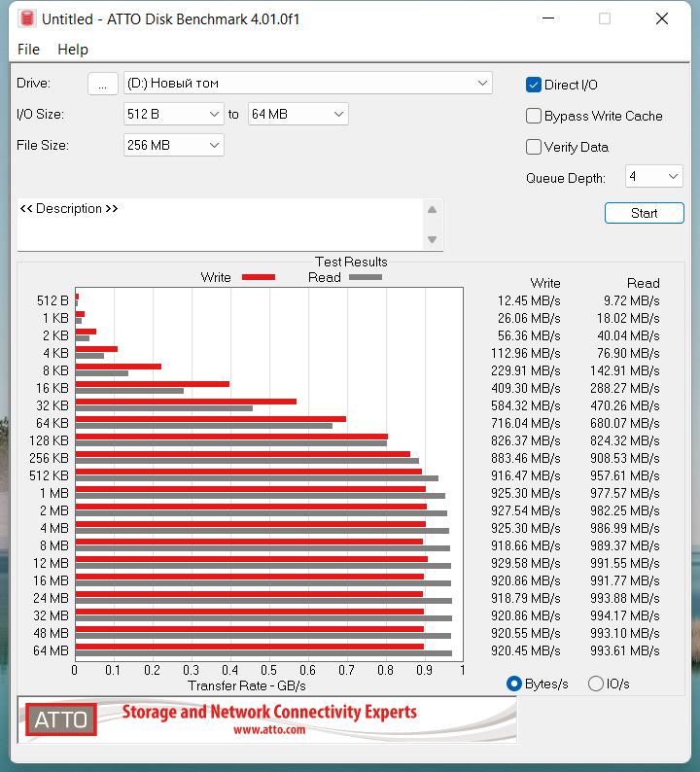Minimize the ATTO Disk Benchmark window
This screenshot has width=700, height=772.
548,18
